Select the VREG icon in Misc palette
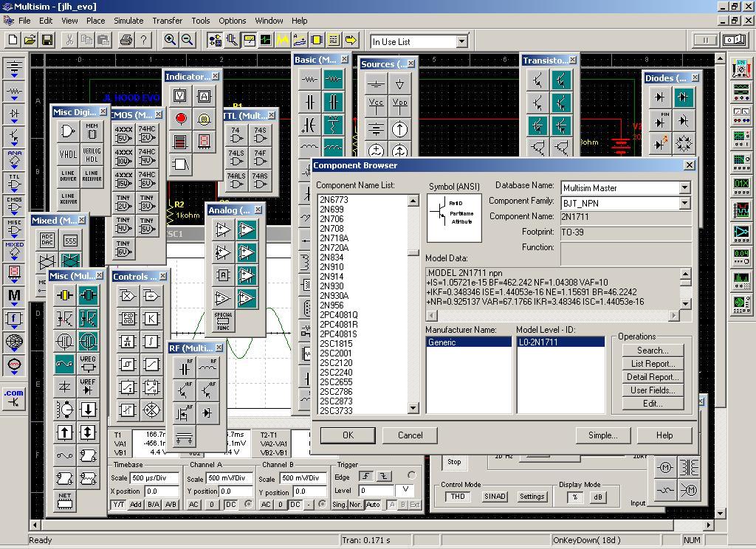The width and height of the screenshot is (756, 549). [x=88, y=364]
